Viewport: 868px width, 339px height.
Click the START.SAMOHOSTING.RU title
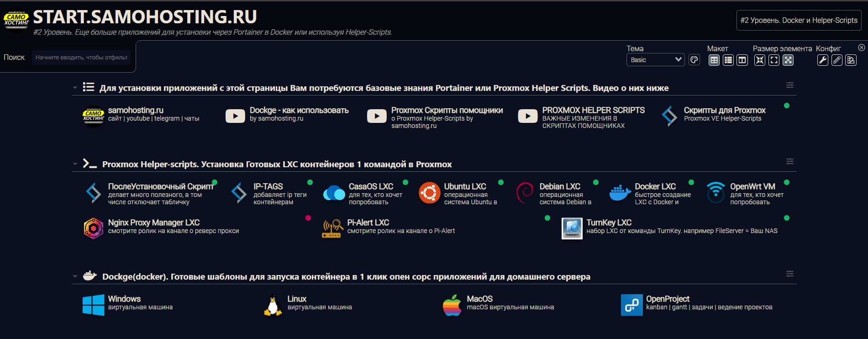(145, 17)
